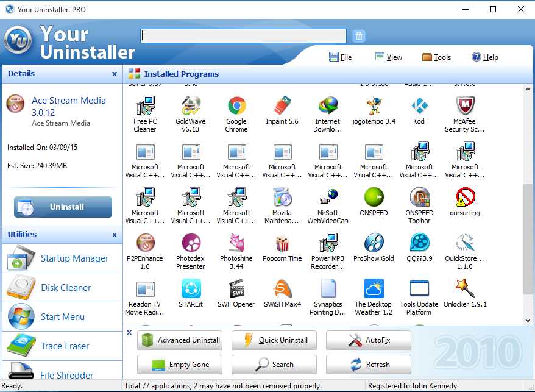The height and width of the screenshot is (392, 535).
Task: Click the Advanced Uninstall button
Action: click(180, 340)
